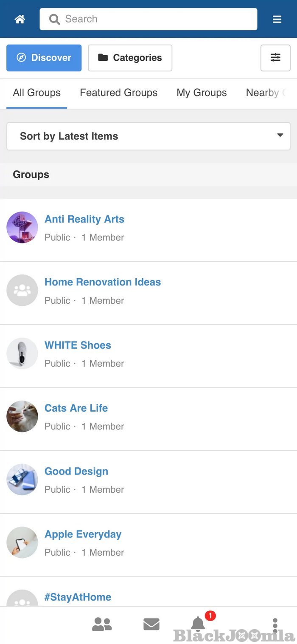Screen dimensions: 297x644
Task: Click the Good Design group thumbnail
Action: tap(22, 480)
